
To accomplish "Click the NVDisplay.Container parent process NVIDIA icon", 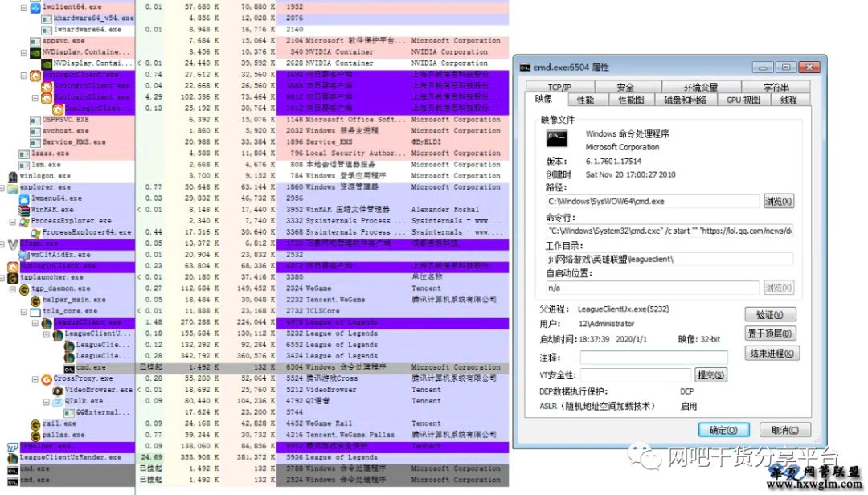I will 35,52.
